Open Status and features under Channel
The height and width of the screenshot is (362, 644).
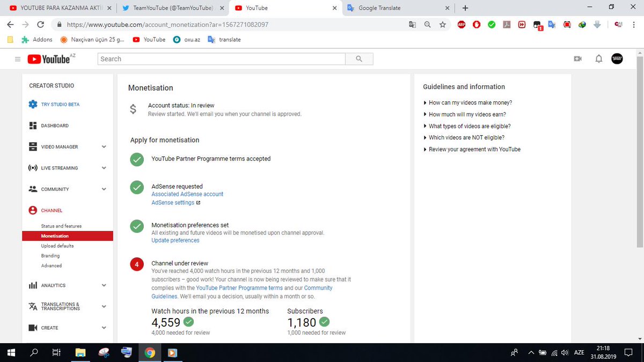coord(61,226)
